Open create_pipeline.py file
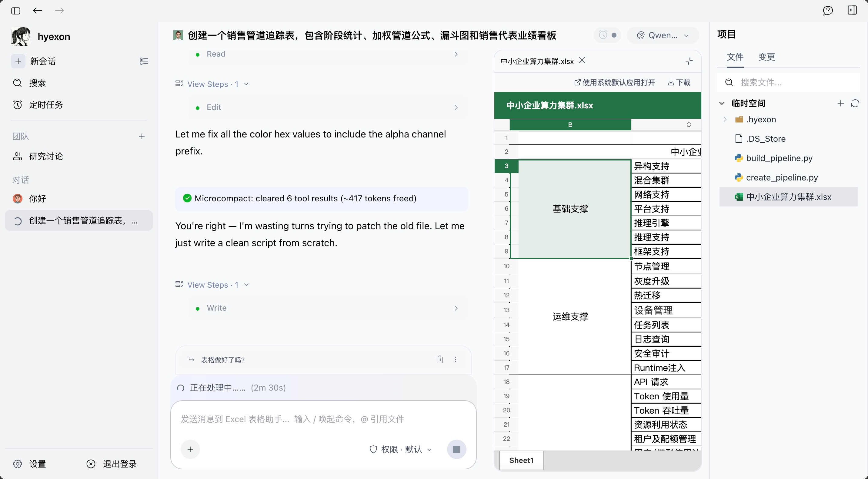The width and height of the screenshot is (868, 479). (789, 178)
